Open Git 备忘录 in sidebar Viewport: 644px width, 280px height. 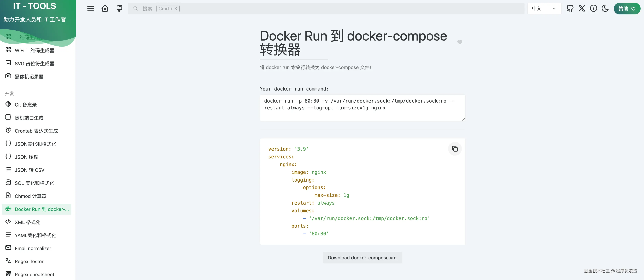[26, 105]
